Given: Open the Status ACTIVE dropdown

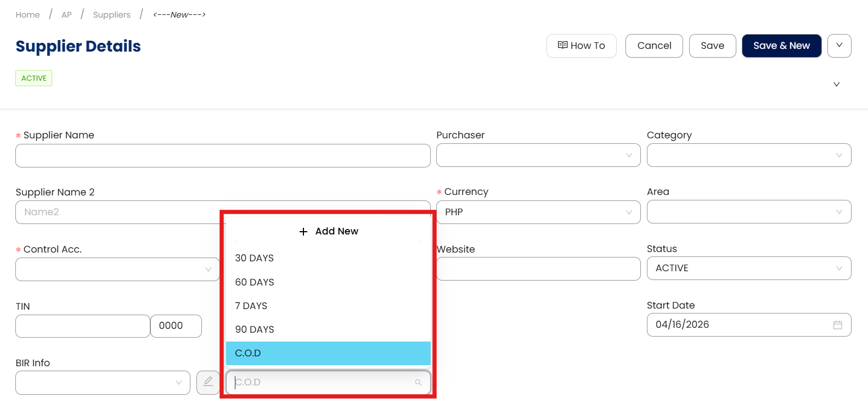Looking at the screenshot, I should [748, 268].
